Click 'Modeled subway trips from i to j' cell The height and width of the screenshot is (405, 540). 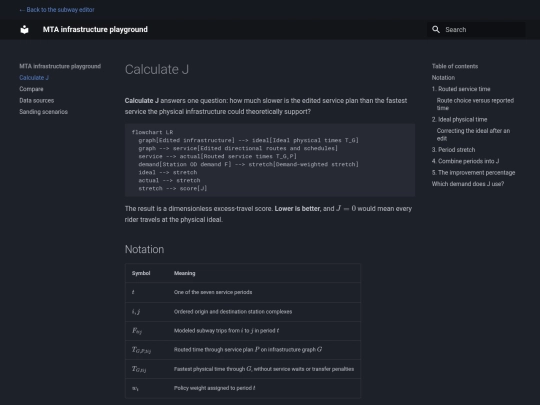226,331
